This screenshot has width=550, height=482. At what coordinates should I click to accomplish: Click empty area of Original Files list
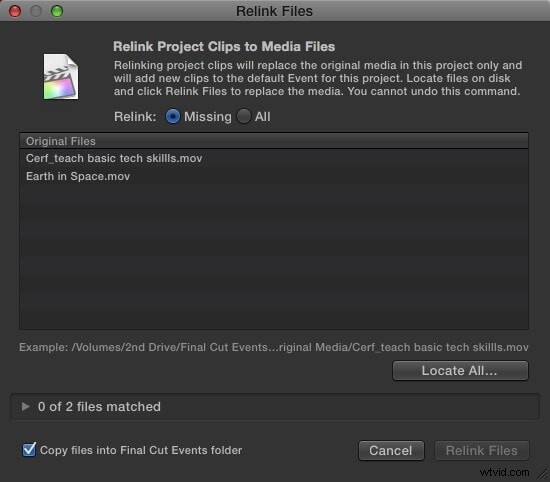coord(274,256)
